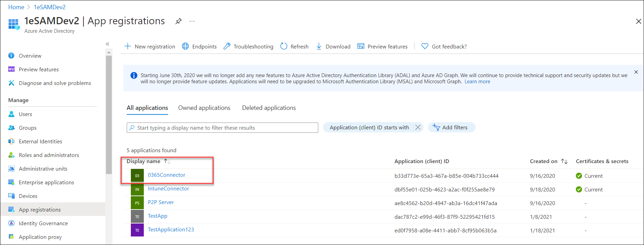Switch to Deleted applications tab
The image size is (644, 245).
(269, 108)
